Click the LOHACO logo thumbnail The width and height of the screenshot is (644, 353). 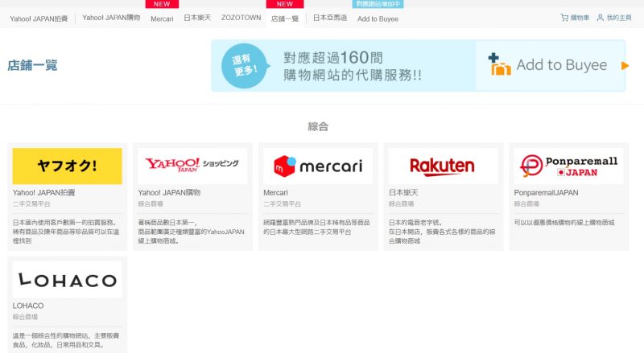point(68,280)
